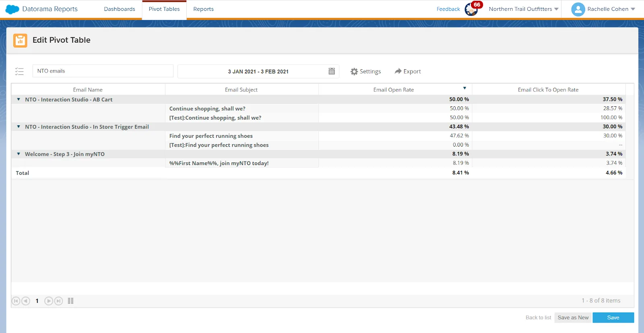The width and height of the screenshot is (644, 333).
Task: Open the Trailhead mascot notifications badge
Action: click(473, 8)
